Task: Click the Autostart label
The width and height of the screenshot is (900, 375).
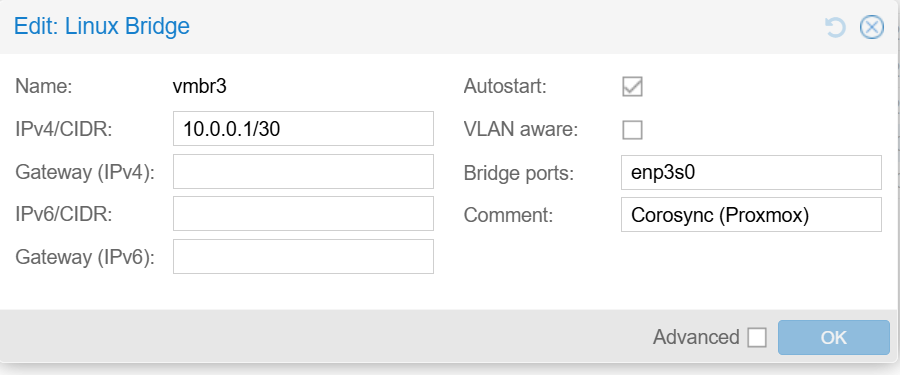Action: pyautogui.click(x=505, y=87)
